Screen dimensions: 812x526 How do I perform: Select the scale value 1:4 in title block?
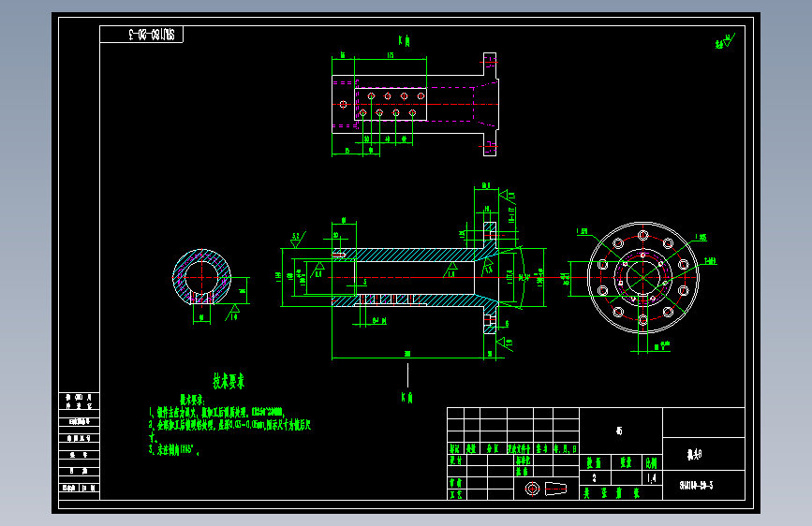pyautogui.click(x=652, y=478)
